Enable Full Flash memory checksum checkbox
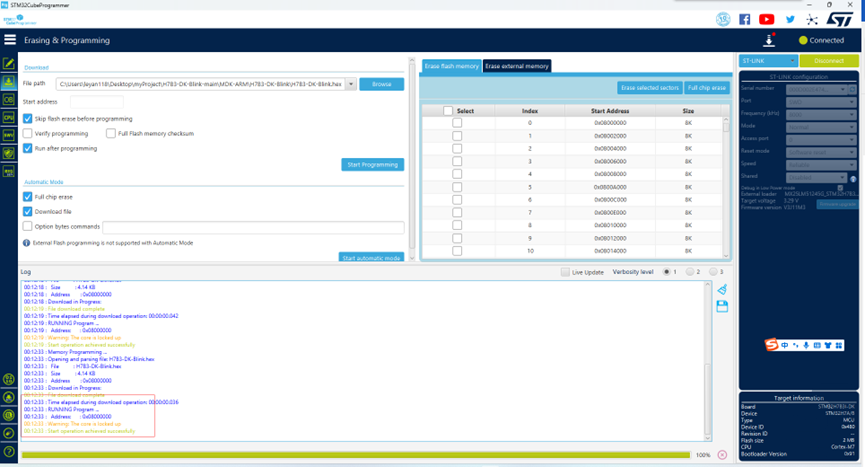The width and height of the screenshot is (865, 467). tap(111, 133)
